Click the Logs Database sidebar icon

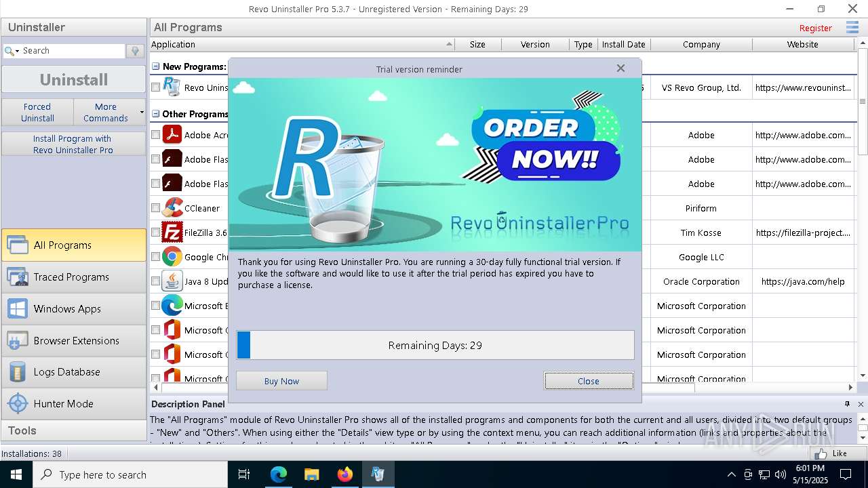click(17, 372)
